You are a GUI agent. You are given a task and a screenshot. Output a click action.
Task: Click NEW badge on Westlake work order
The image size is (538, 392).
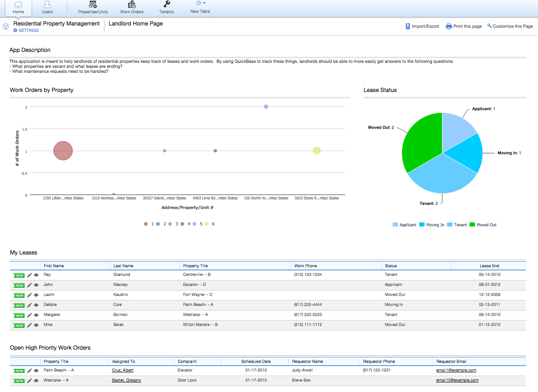(x=19, y=381)
